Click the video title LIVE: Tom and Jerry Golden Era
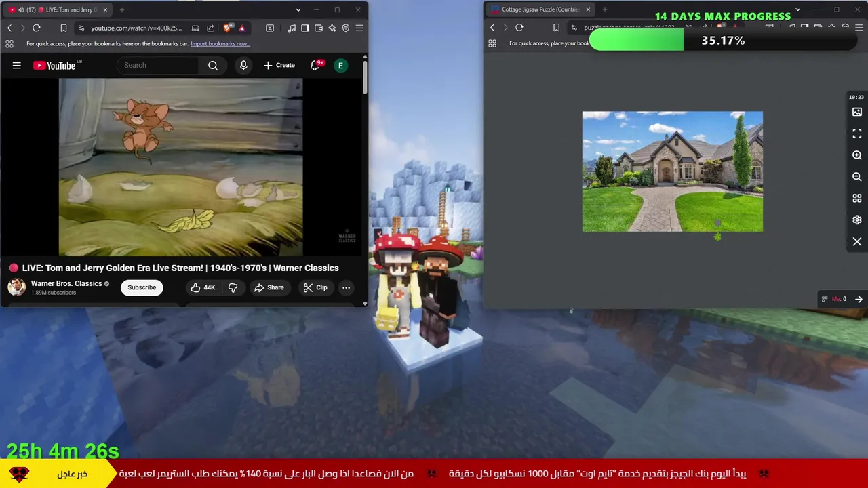The image size is (868, 488). [180, 268]
